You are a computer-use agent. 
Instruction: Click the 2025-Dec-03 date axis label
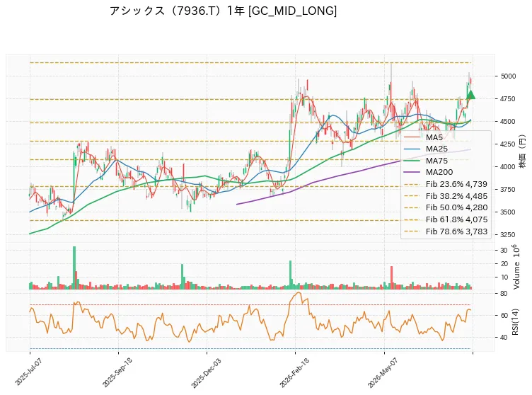coord(206,372)
